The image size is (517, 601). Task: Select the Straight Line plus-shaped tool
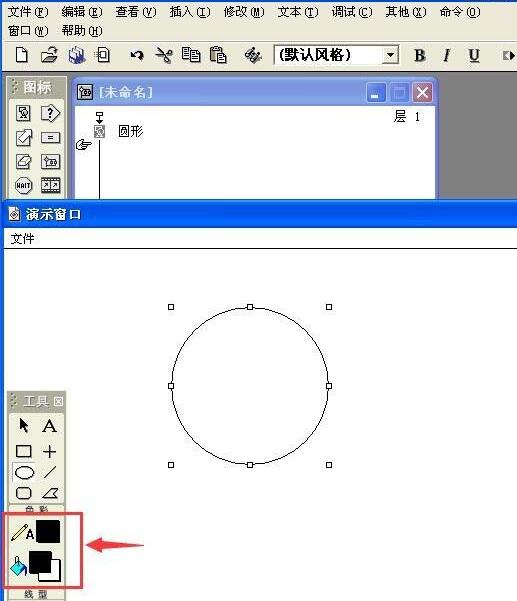[x=49, y=452]
